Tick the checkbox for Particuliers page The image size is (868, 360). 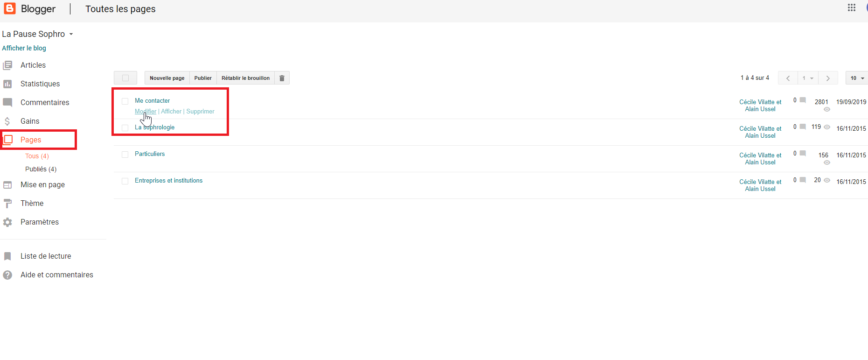[125, 155]
